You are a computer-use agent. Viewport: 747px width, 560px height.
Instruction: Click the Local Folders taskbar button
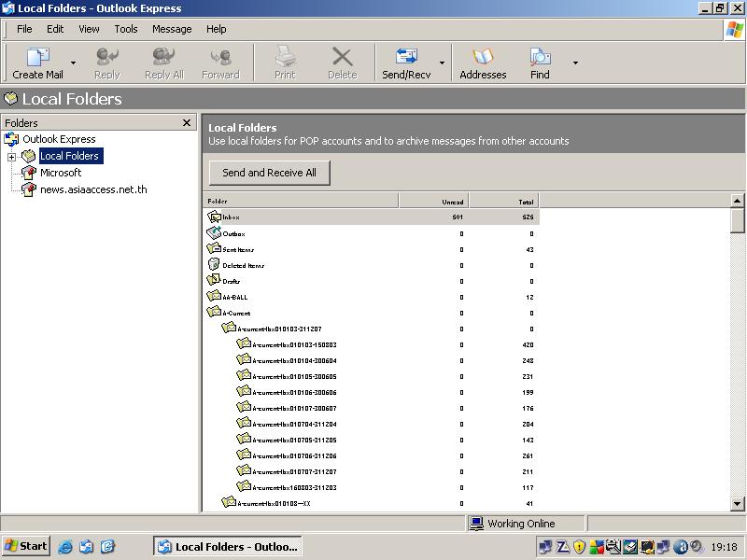tap(228, 547)
